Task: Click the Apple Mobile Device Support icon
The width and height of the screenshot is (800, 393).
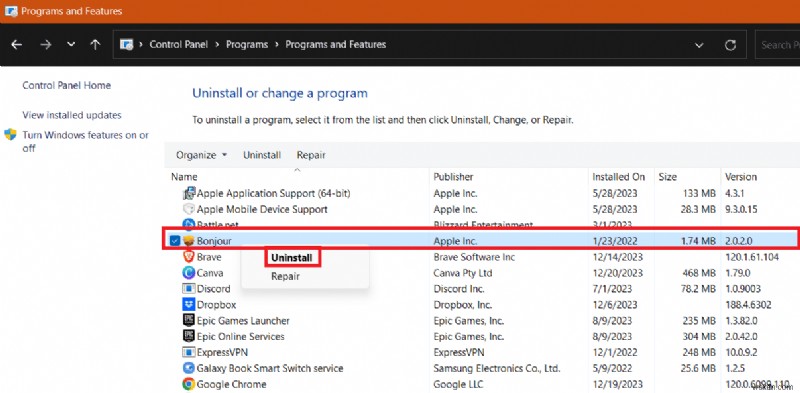Action: point(189,209)
